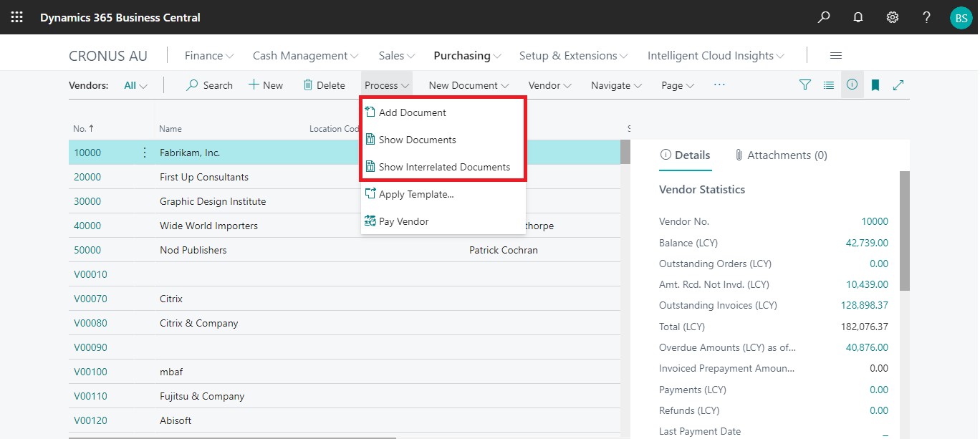This screenshot has height=439, width=980.
Task: Click the BS user account avatar
Action: tap(961, 17)
